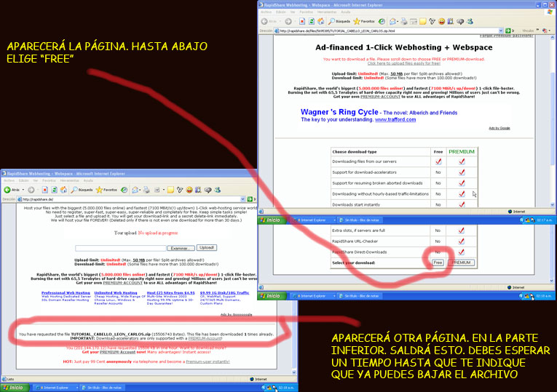Click green Back arrow in the rapidshare.de upload window
Image resolution: width=557 pixels, height=392 pixels.
tap(7, 190)
